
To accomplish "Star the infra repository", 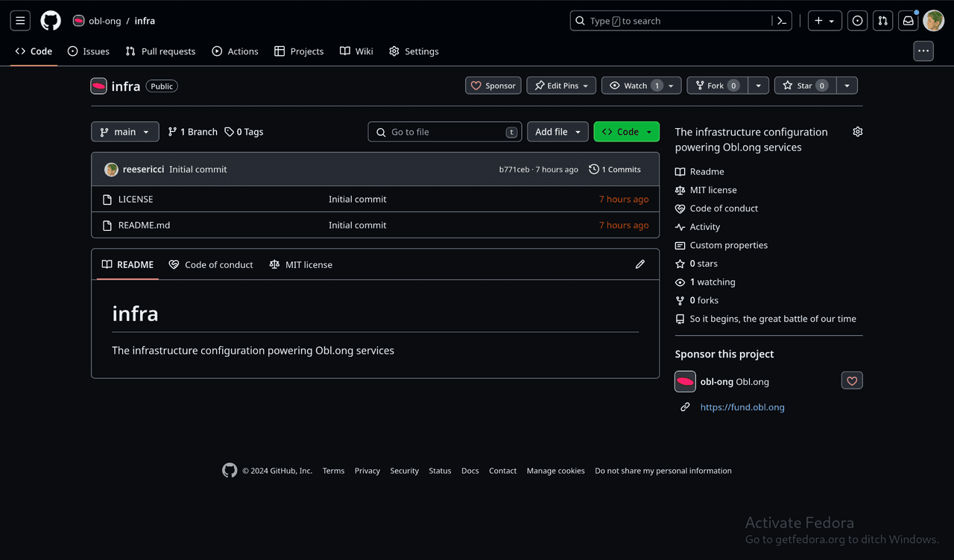I will click(803, 86).
